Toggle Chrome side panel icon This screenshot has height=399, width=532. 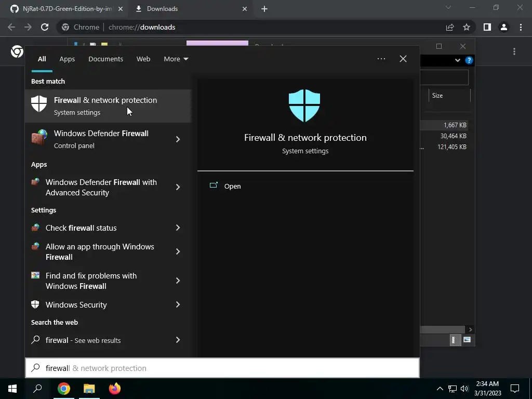coord(487,27)
